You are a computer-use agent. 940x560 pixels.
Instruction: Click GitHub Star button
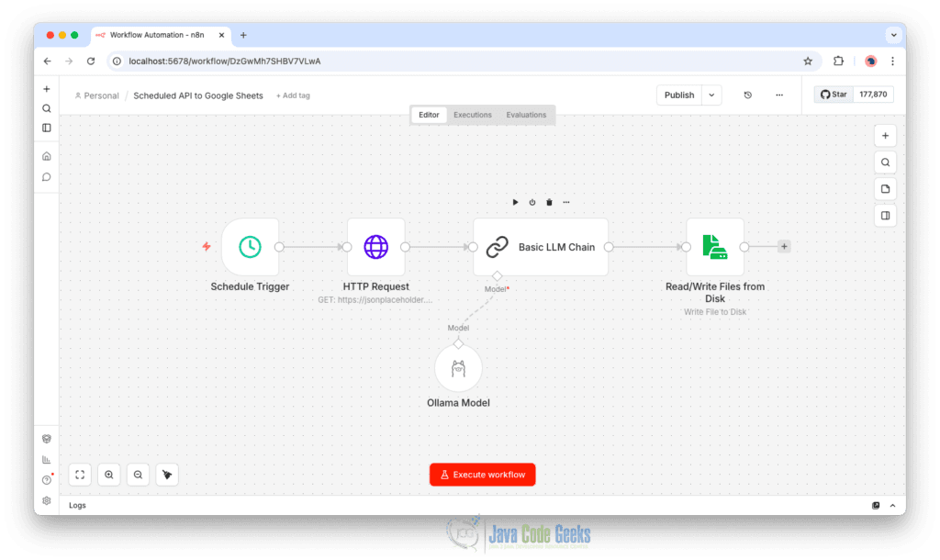coord(834,95)
